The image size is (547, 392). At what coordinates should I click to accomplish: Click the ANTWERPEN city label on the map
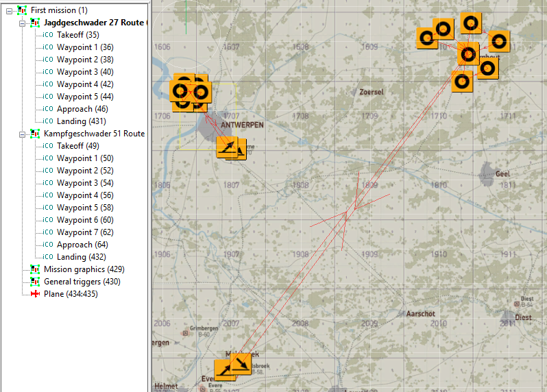(242, 125)
